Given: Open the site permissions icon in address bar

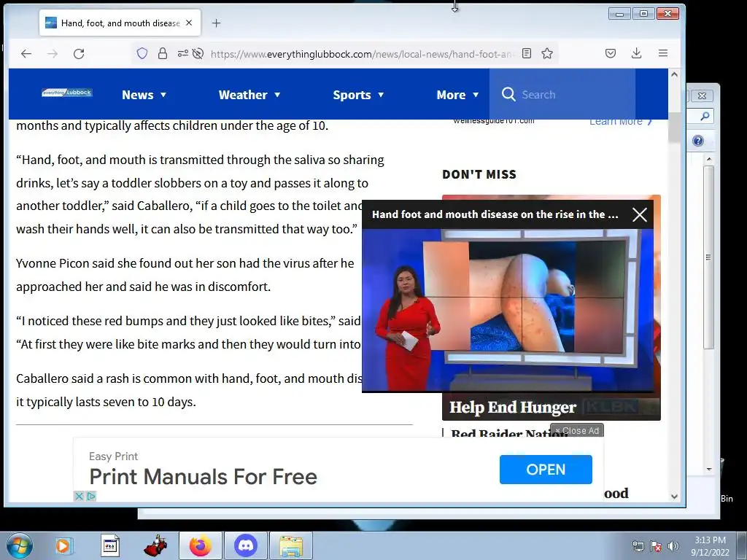Looking at the screenshot, I should coord(183,53).
